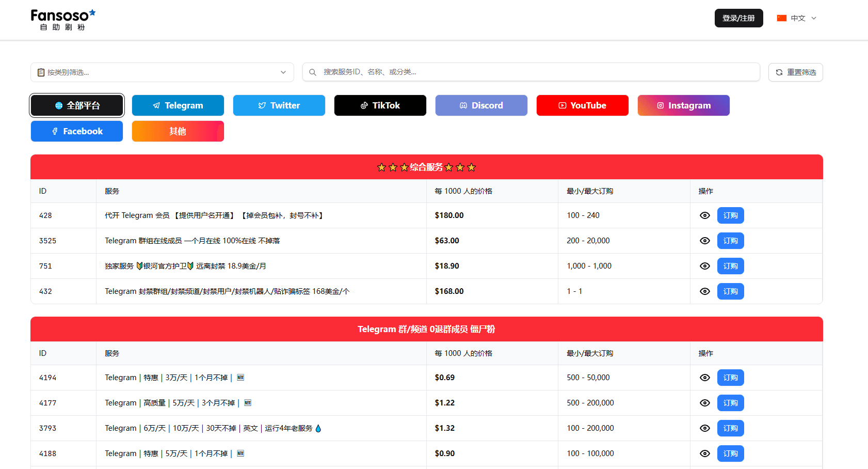Click the 代开 Telegram 会员 service name
The width and height of the screenshot is (868, 469).
(x=214, y=215)
